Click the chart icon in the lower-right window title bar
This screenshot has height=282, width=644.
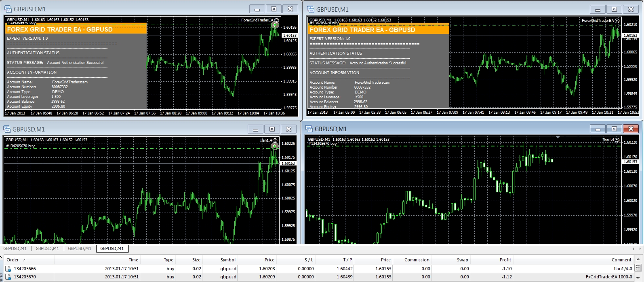(309, 129)
